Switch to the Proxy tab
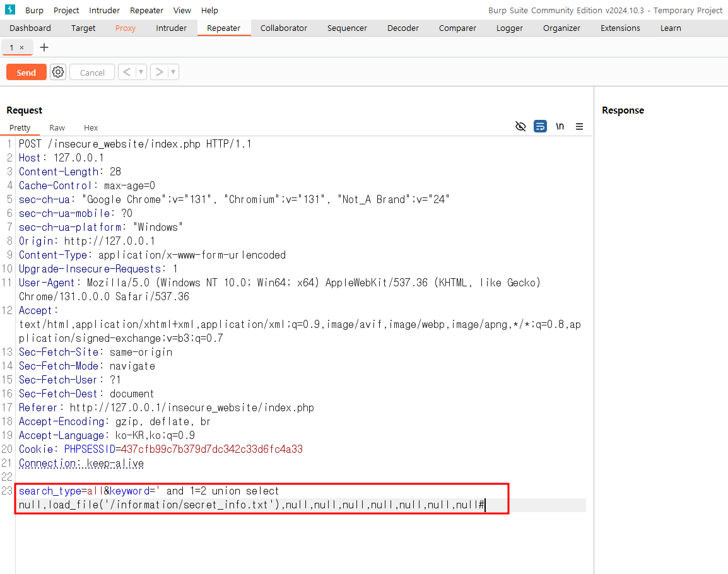 (x=126, y=28)
